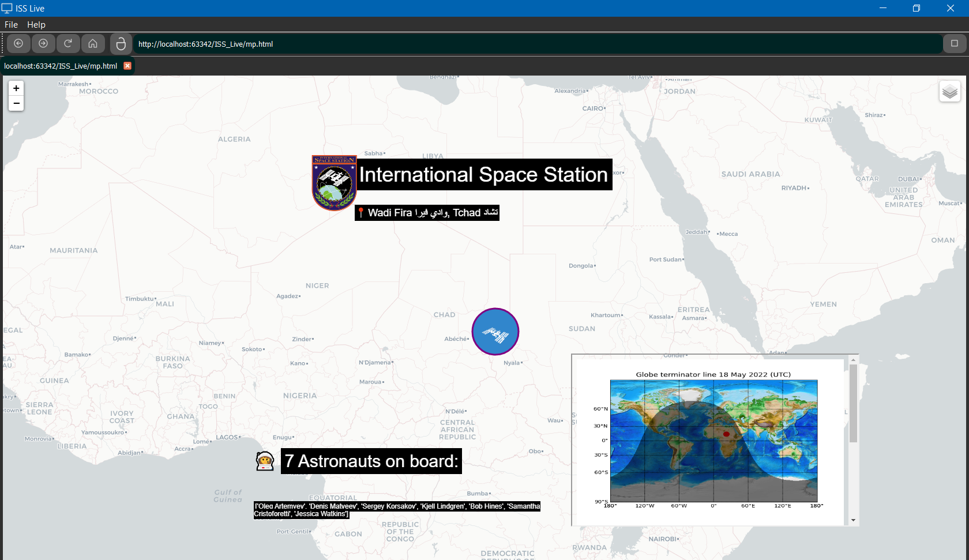The width and height of the screenshot is (969, 560).
Task: Click the Agadez city label on map
Action: pyautogui.click(x=288, y=296)
